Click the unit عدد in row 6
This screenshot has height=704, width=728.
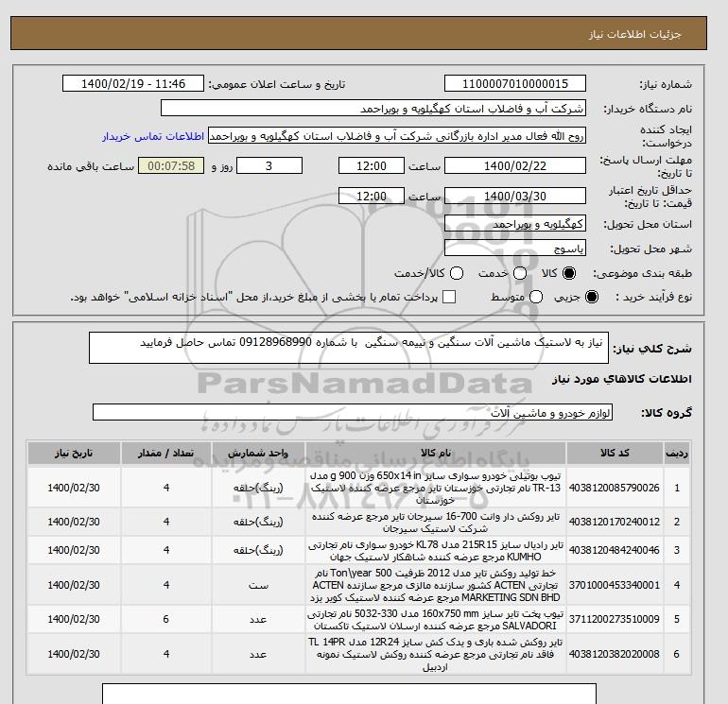point(258,654)
